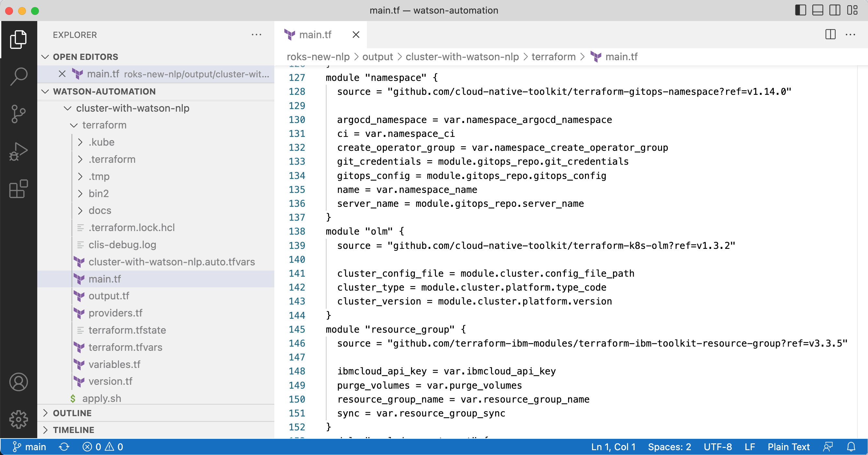Click the feedback icon in status bar
Viewport: 868px width, 455px height.
pos(828,447)
